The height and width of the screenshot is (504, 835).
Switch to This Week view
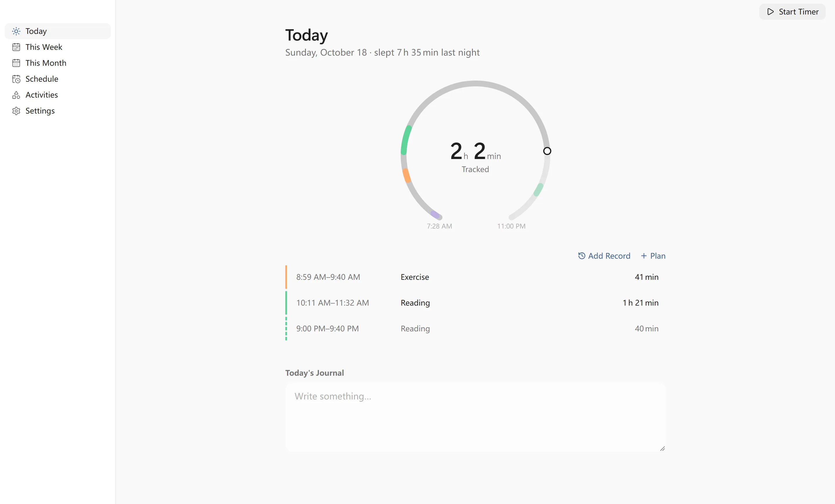click(58, 47)
